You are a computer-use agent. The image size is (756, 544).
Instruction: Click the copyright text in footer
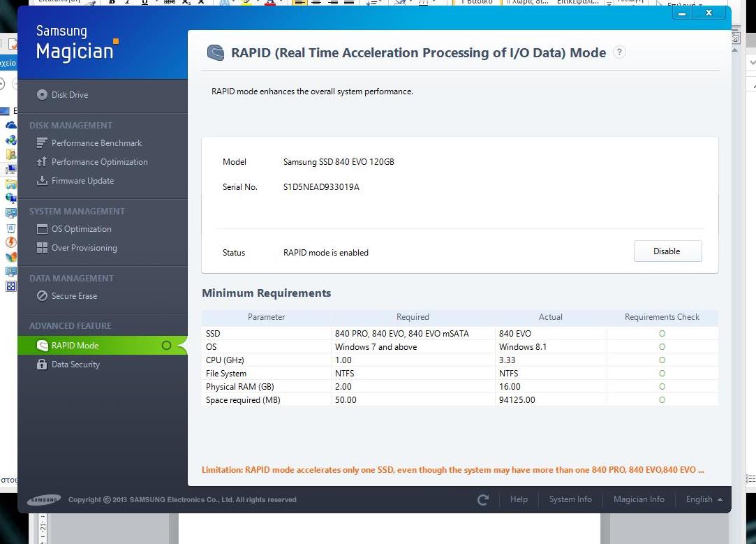click(x=182, y=499)
